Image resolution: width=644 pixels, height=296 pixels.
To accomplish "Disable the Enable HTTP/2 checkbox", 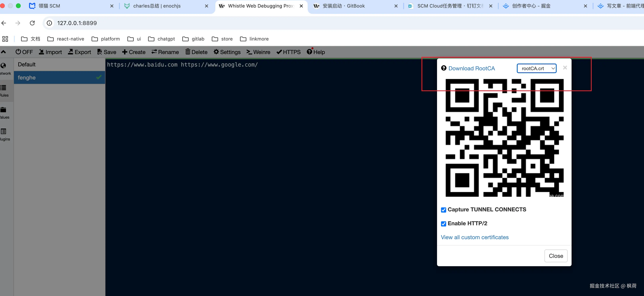I will pyautogui.click(x=444, y=224).
